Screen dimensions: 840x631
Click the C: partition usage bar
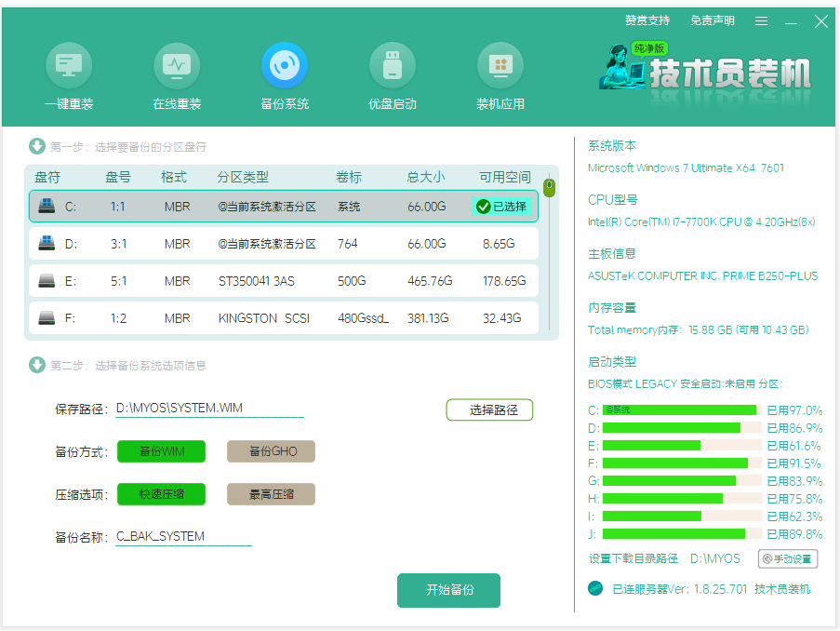pyautogui.click(x=682, y=410)
